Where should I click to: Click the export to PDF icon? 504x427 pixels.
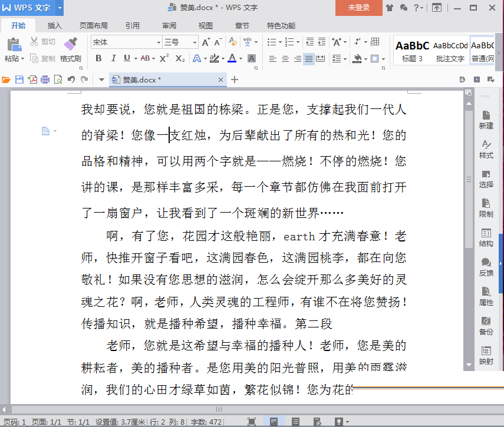[x=32, y=80]
